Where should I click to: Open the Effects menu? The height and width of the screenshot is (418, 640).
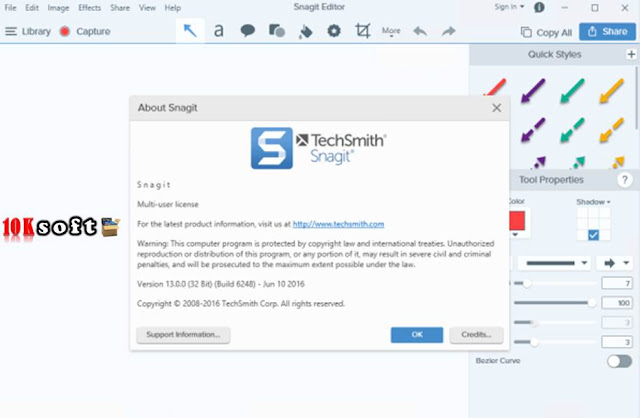pos(89,8)
